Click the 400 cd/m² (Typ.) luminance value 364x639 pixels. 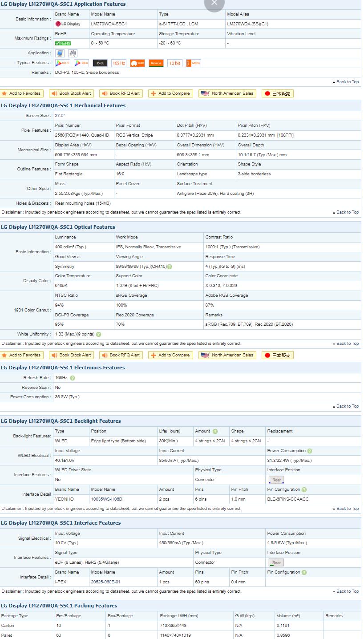click(x=70, y=247)
